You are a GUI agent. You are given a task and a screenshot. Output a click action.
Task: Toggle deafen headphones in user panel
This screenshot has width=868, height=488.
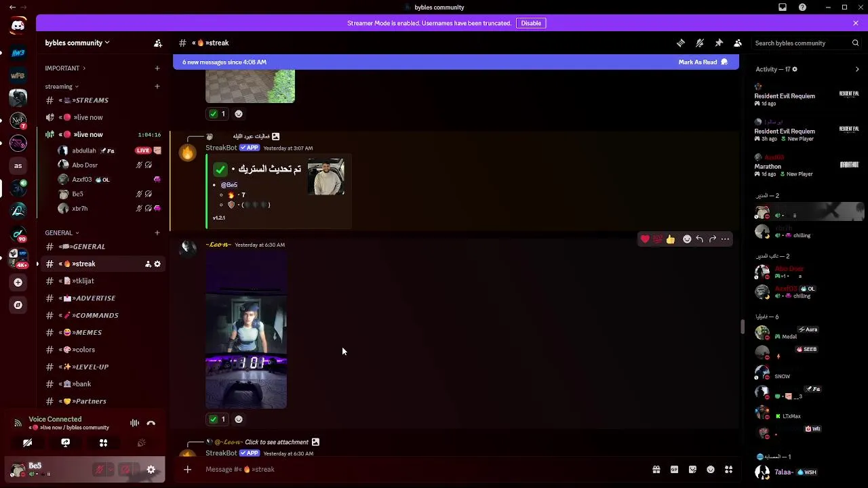click(125, 469)
